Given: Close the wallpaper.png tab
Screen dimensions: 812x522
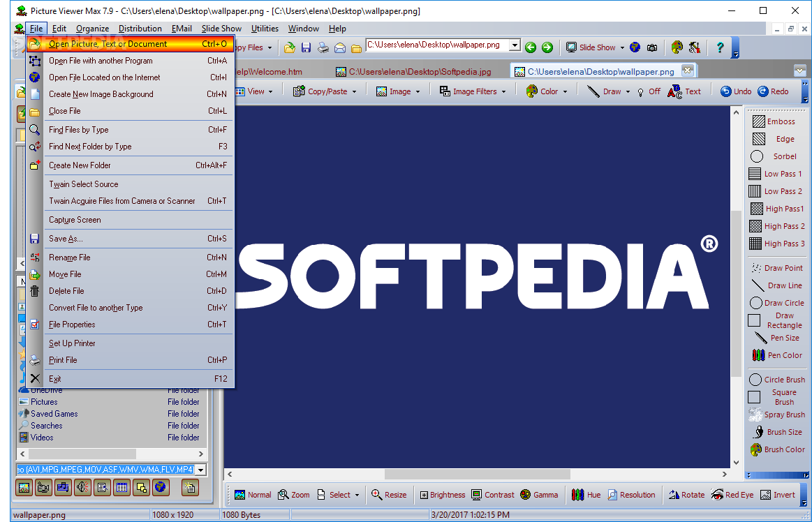Looking at the screenshot, I should [687, 70].
